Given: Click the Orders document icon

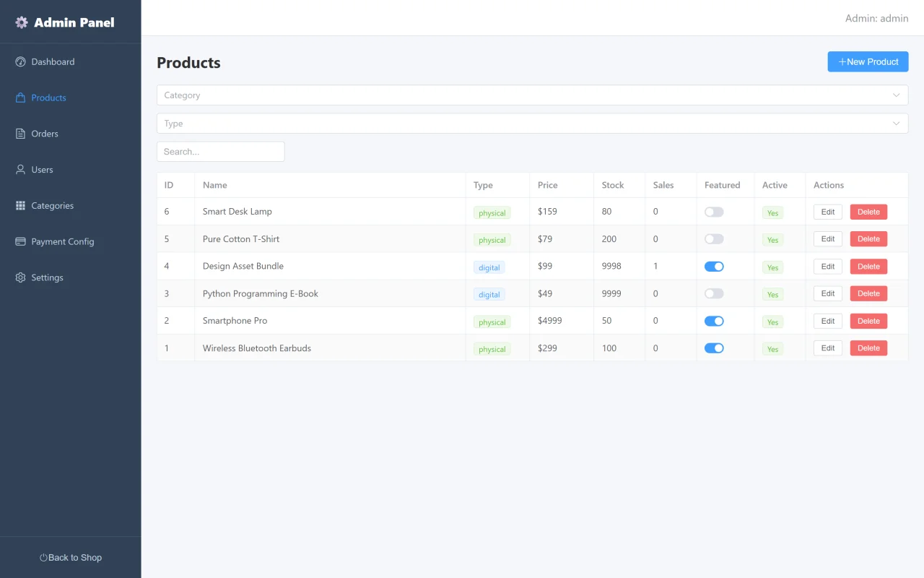Looking at the screenshot, I should [20, 134].
